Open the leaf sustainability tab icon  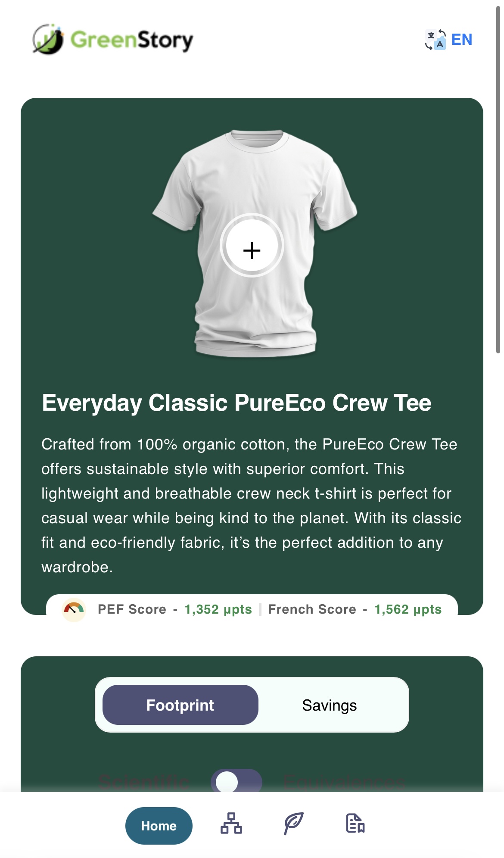point(294,823)
